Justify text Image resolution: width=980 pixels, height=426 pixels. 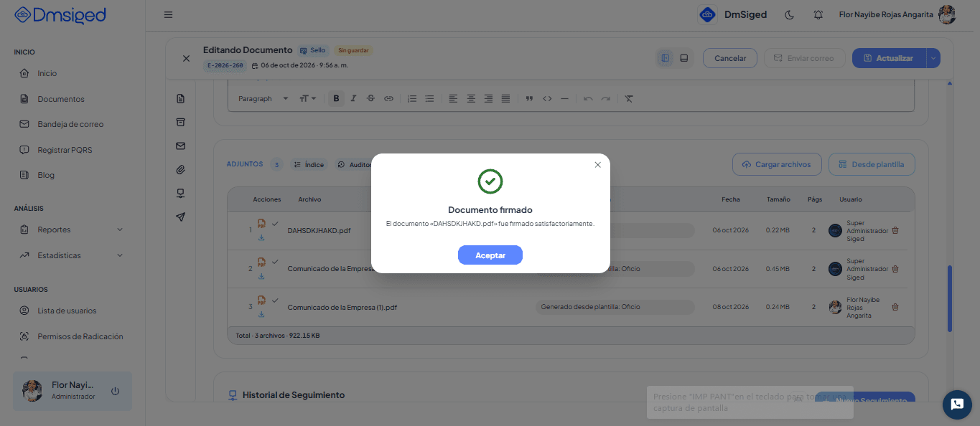click(505, 98)
